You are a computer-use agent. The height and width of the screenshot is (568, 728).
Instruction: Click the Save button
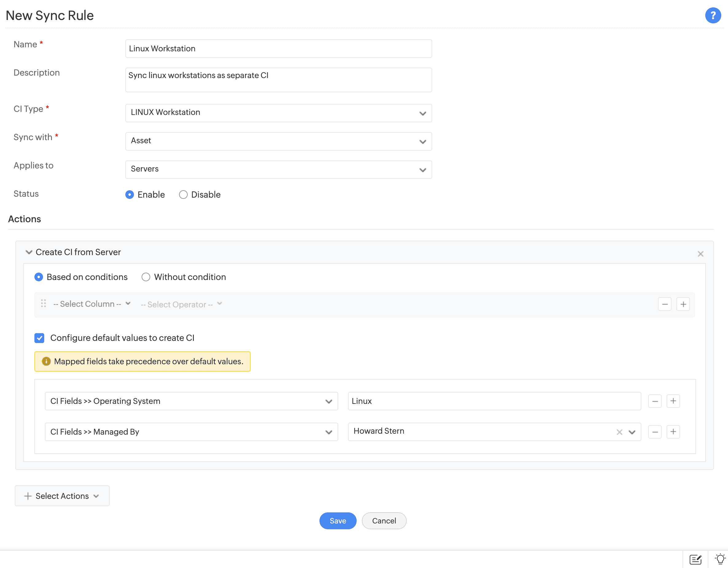(337, 521)
